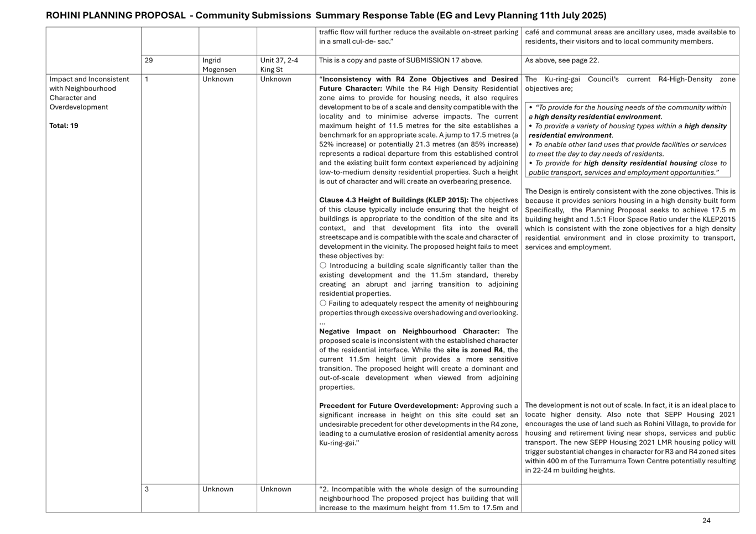Click the first zone objective bullet about housing needs
756x534 pixels.
coord(627,112)
